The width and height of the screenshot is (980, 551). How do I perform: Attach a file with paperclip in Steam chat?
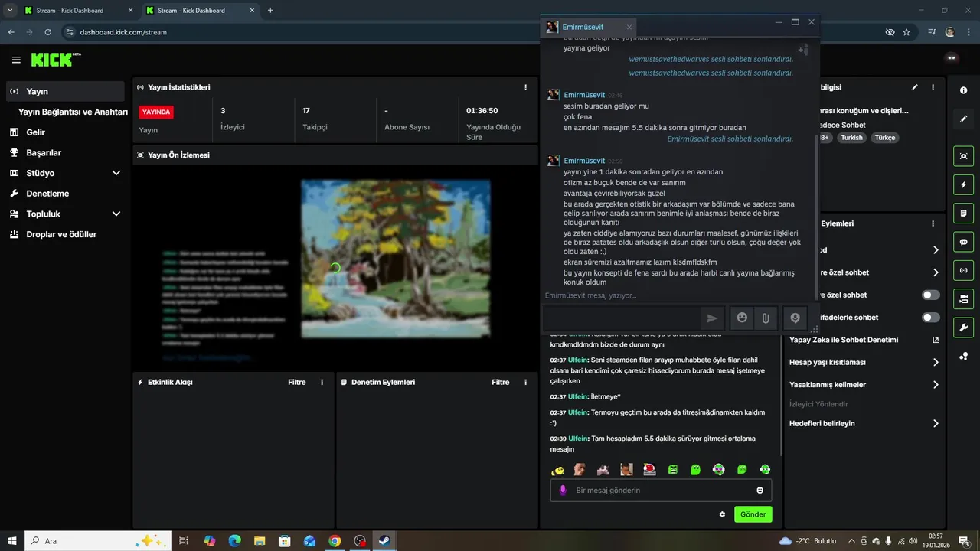[766, 318]
